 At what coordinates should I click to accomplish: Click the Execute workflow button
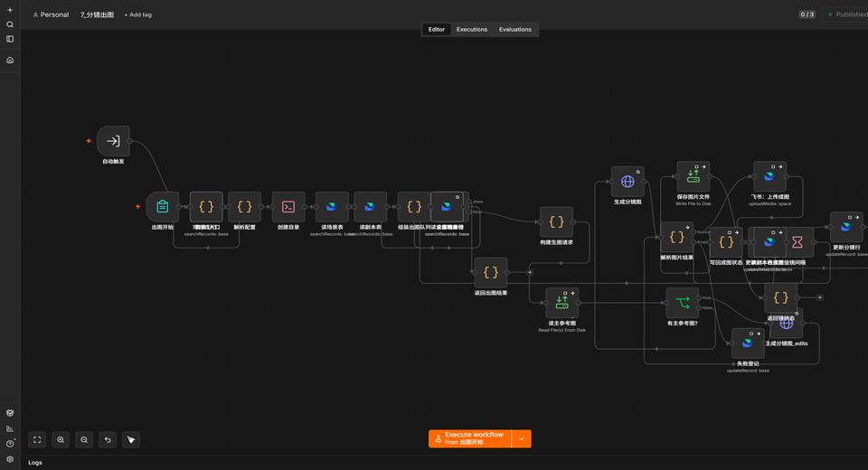click(470, 438)
